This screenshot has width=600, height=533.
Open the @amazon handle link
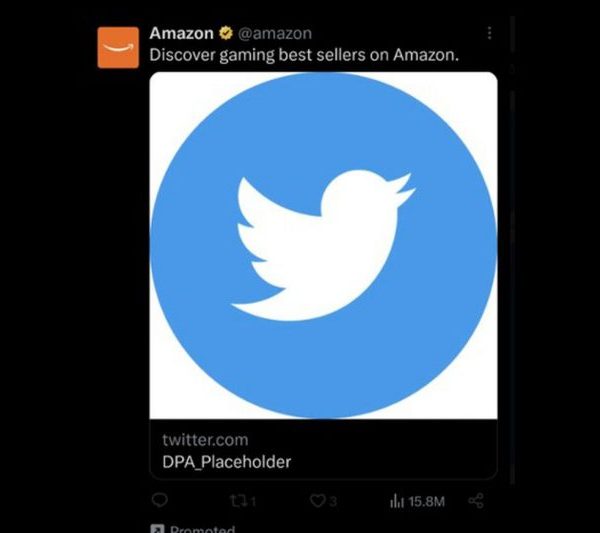pyautogui.click(x=275, y=33)
